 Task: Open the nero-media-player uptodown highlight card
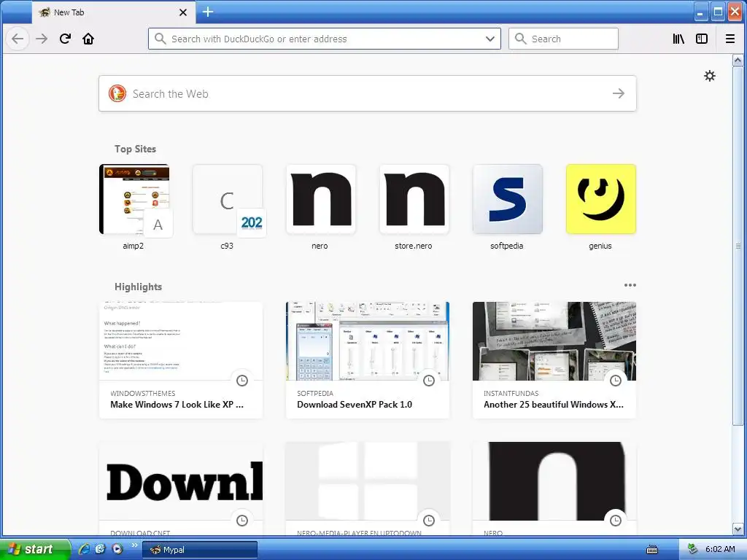[368, 489]
